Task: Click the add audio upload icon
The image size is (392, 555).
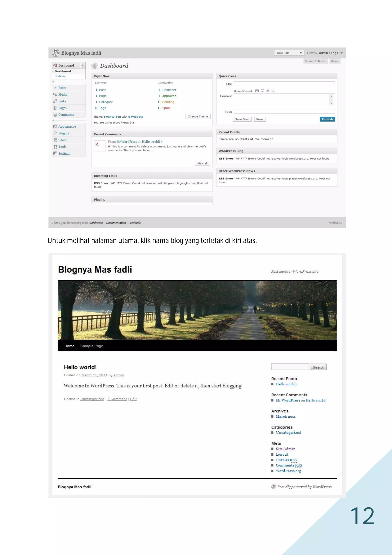Action: click(268, 91)
